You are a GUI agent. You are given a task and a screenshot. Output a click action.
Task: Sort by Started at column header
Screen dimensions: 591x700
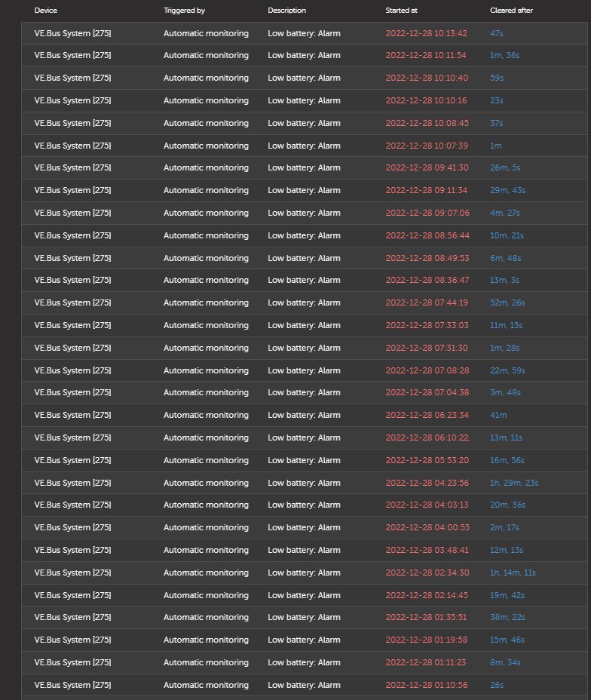(x=401, y=11)
